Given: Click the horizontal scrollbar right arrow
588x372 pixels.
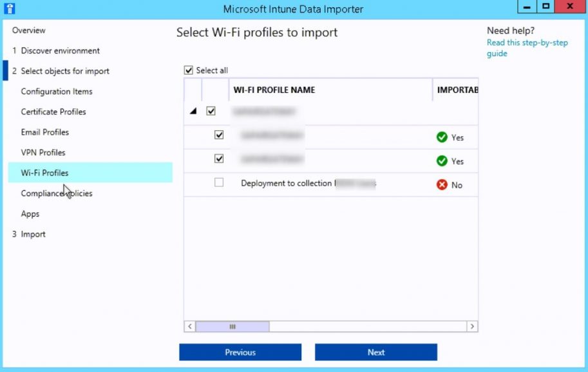Looking at the screenshot, I should click(471, 327).
